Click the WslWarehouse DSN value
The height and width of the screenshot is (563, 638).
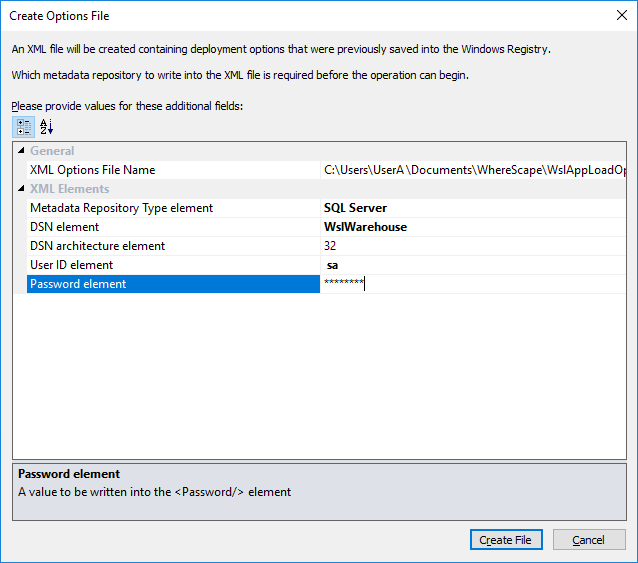pos(365,227)
